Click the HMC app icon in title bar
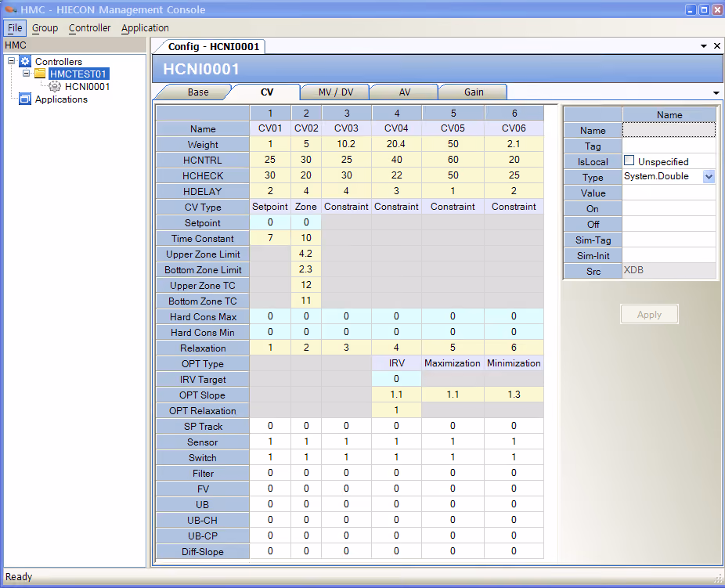The image size is (725, 588). point(11,9)
